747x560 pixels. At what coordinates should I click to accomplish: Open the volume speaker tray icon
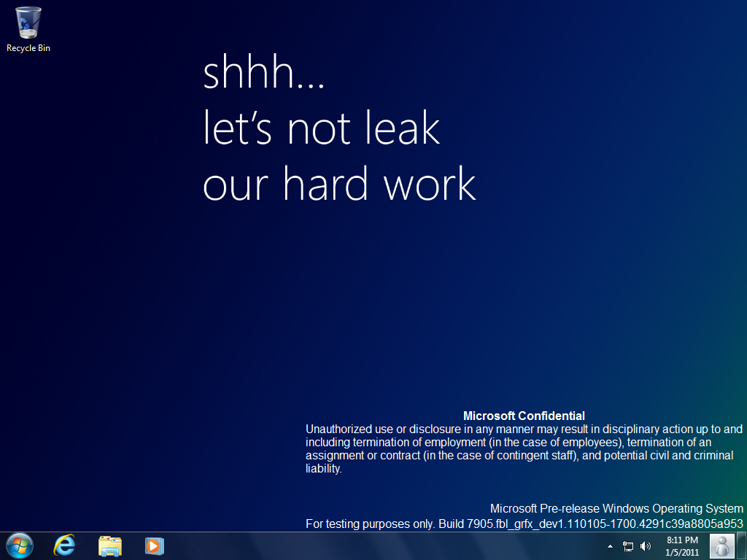click(645, 546)
